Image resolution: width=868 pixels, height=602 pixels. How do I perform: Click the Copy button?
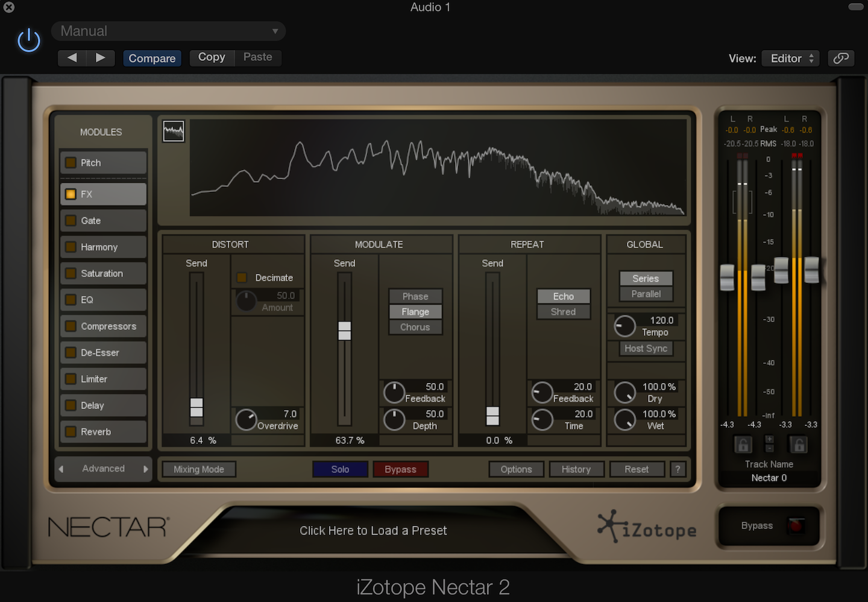tap(212, 57)
